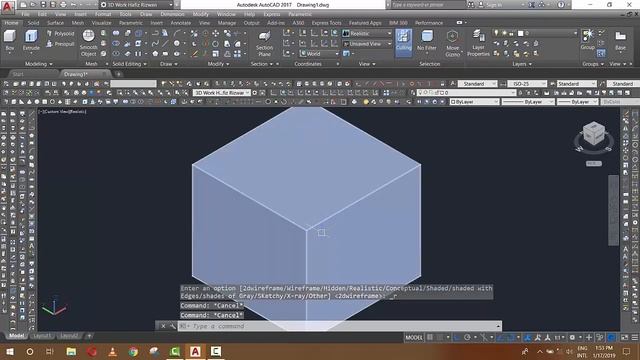Screen dimensions: 640x360
Task: Open the Unsaved View dropdown
Action: (367, 44)
